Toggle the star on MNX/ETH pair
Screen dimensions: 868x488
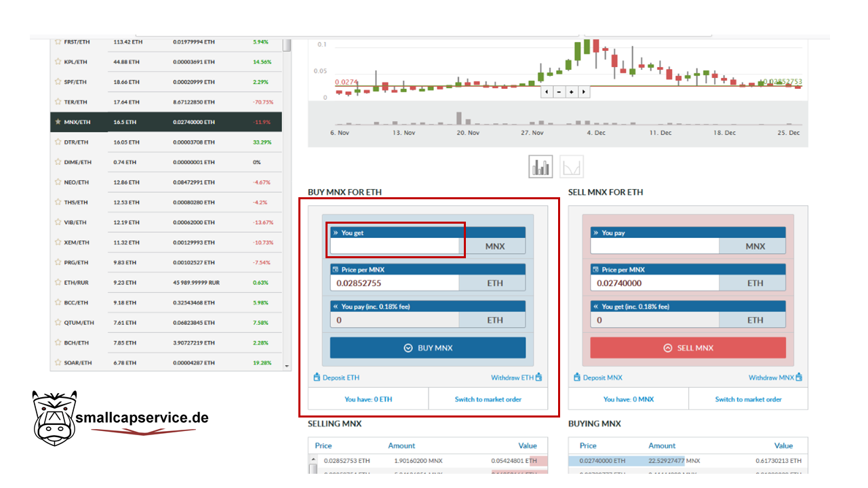click(58, 122)
